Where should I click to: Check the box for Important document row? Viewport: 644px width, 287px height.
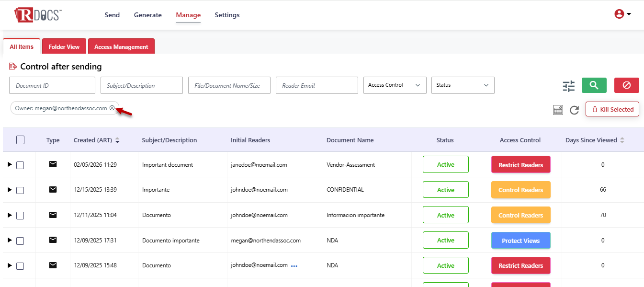(20, 165)
